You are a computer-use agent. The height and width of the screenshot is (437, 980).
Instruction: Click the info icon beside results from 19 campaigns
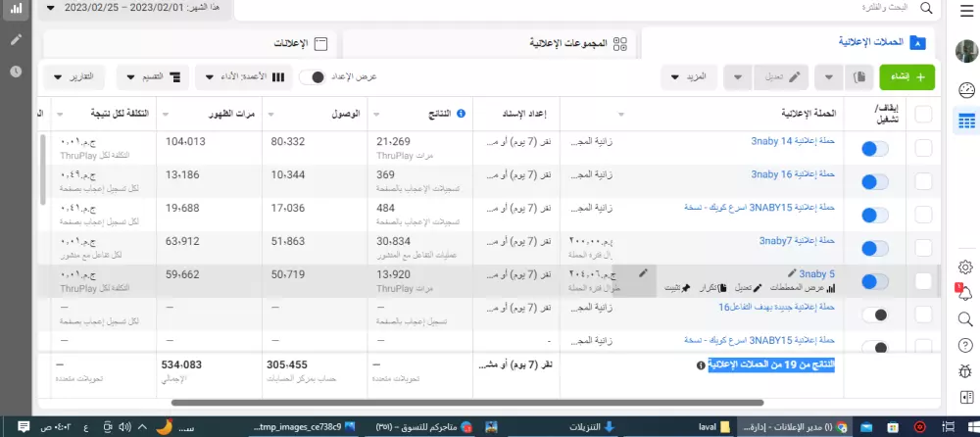[x=701, y=365]
